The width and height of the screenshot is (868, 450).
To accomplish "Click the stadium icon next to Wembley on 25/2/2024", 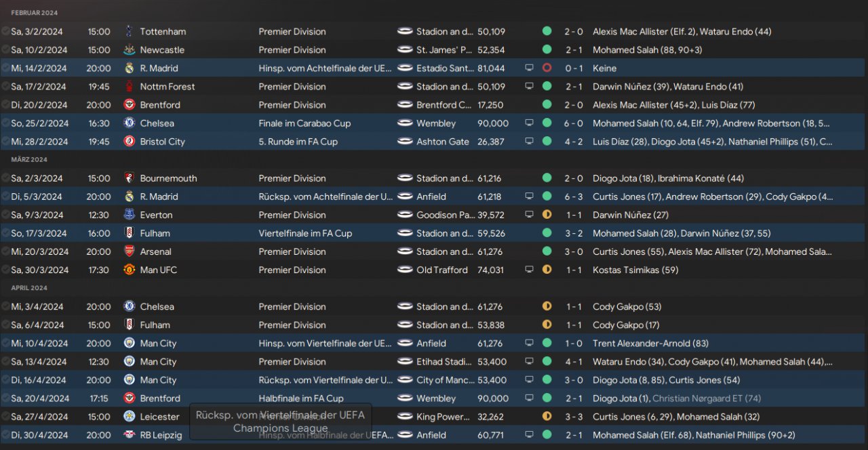I will point(405,123).
